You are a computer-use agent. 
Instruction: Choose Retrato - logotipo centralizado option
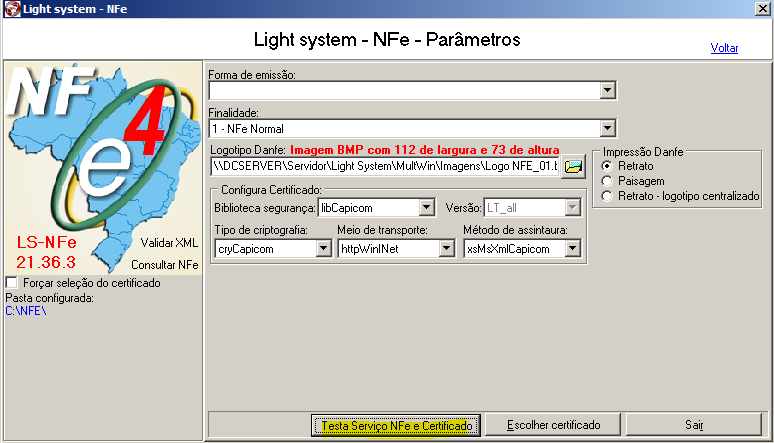pyautogui.click(x=607, y=196)
